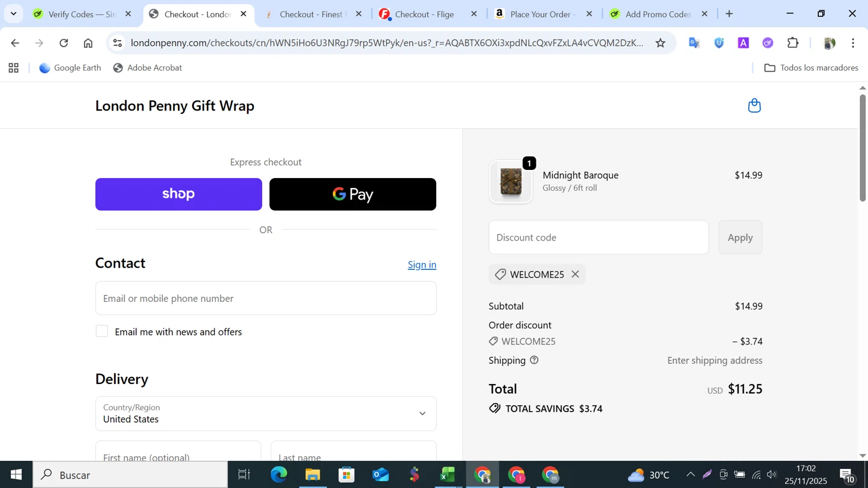Tick Email me with news and offers
Viewport: 868px width, 488px height.
(102, 331)
